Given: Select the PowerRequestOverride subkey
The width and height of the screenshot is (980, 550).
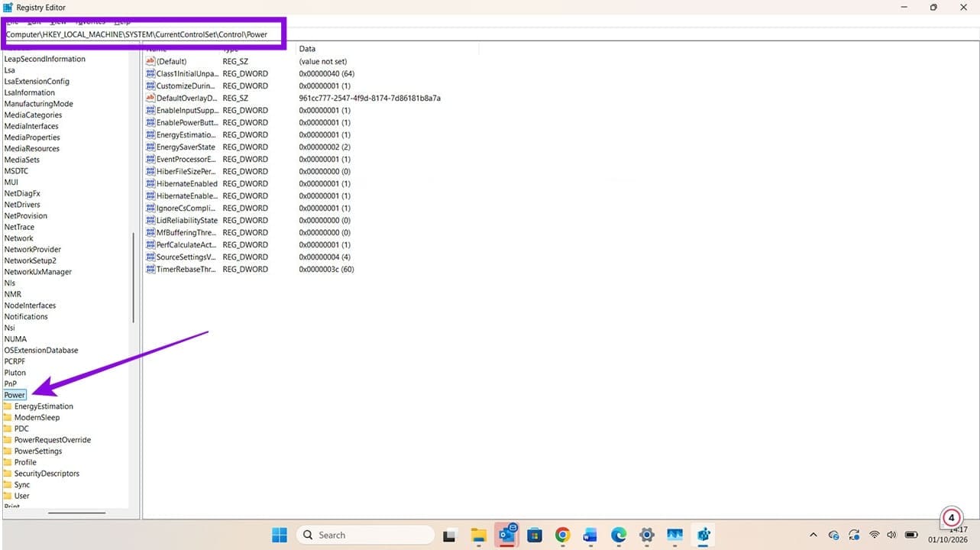Looking at the screenshot, I should tap(53, 440).
